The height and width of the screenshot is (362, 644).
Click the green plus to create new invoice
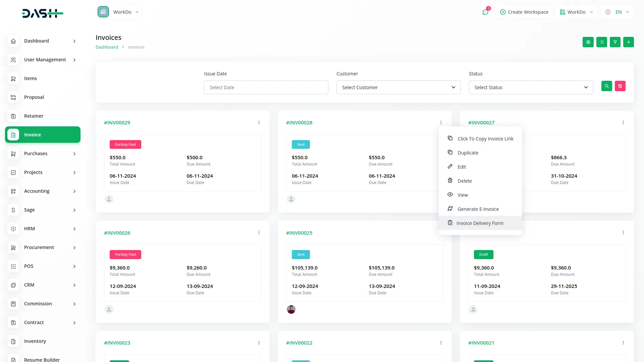pos(629,42)
